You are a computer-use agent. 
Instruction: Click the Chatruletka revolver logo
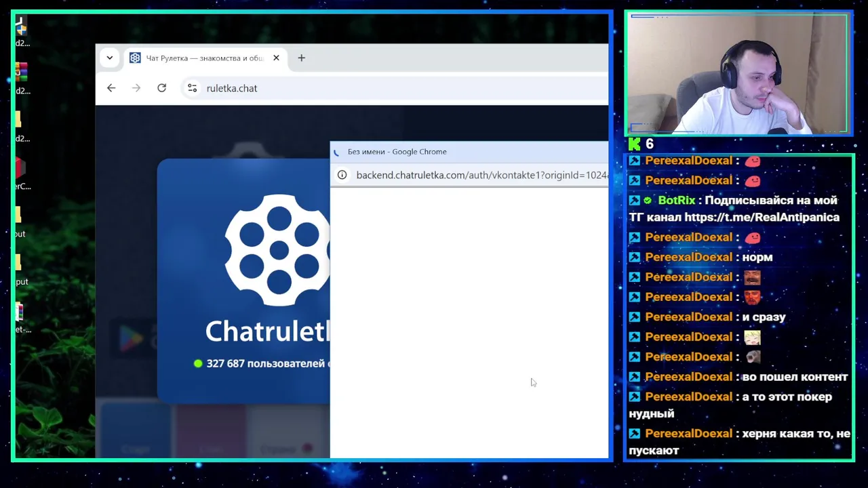click(277, 250)
